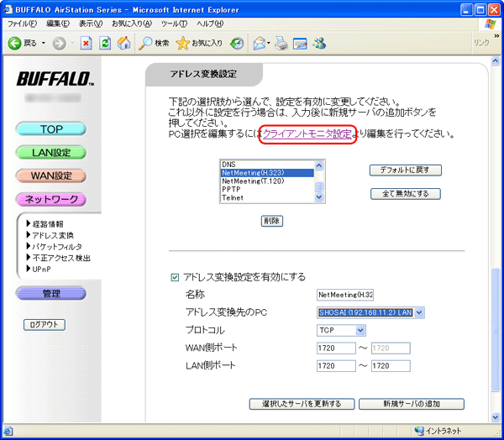Click the Forward arrow icon
Viewport: 504px width, 440px height.
click(x=59, y=43)
